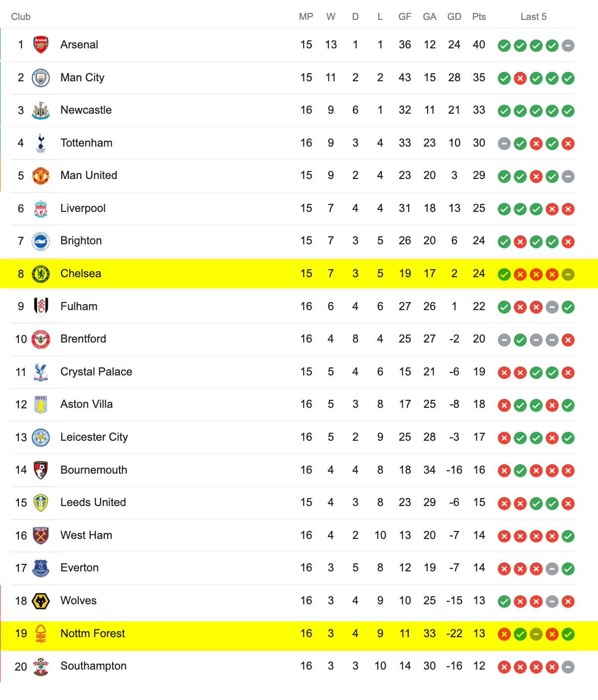Click the Chelsea club badge
The height and width of the screenshot is (700, 598).
(x=41, y=274)
